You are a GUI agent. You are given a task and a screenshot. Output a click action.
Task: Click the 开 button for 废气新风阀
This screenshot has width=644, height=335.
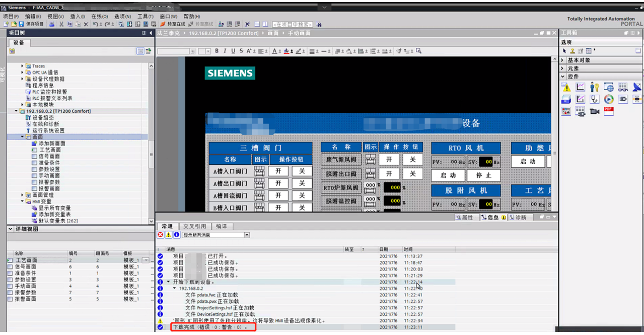[x=389, y=160]
